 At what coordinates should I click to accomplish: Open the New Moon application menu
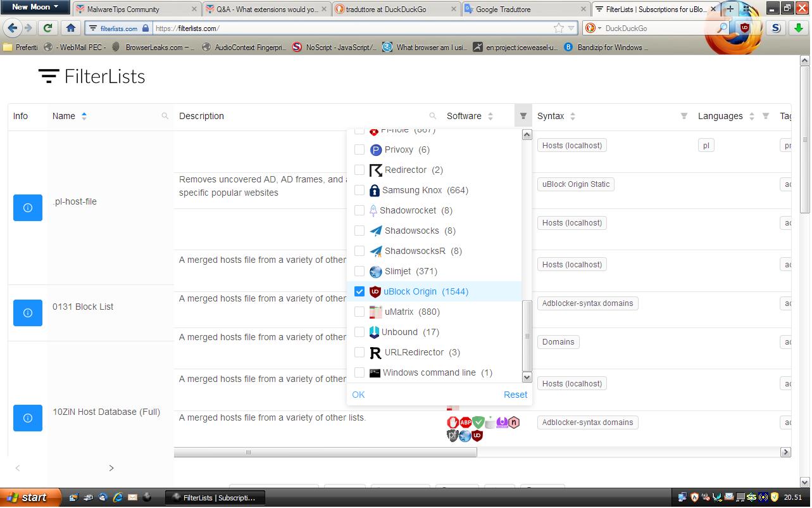pos(35,7)
